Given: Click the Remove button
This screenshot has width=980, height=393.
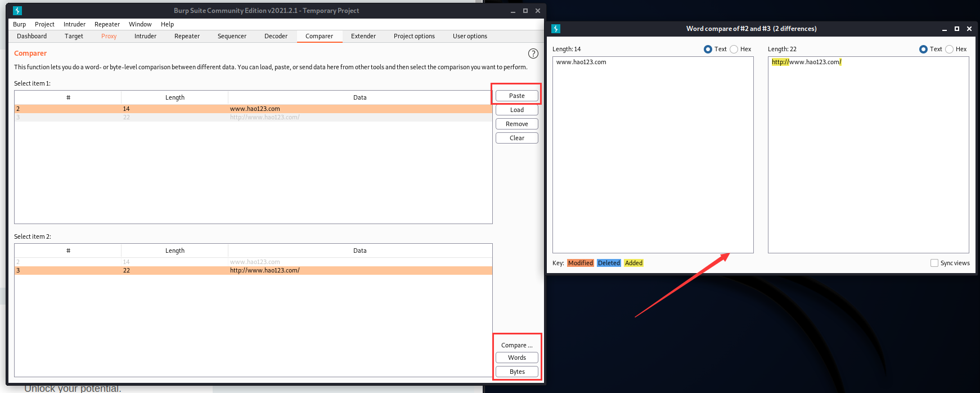Looking at the screenshot, I should coord(517,124).
